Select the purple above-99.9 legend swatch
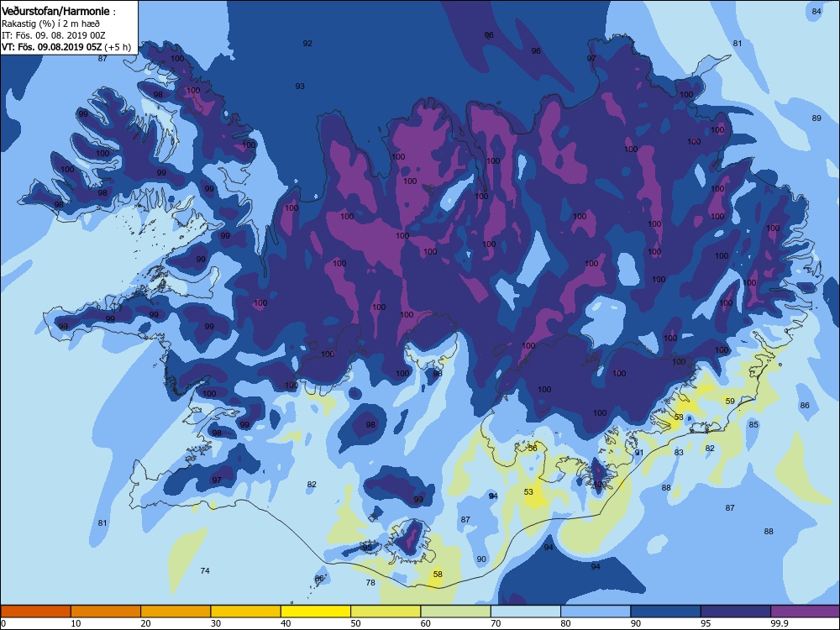The image size is (840, 630). [x=806, y=612]
